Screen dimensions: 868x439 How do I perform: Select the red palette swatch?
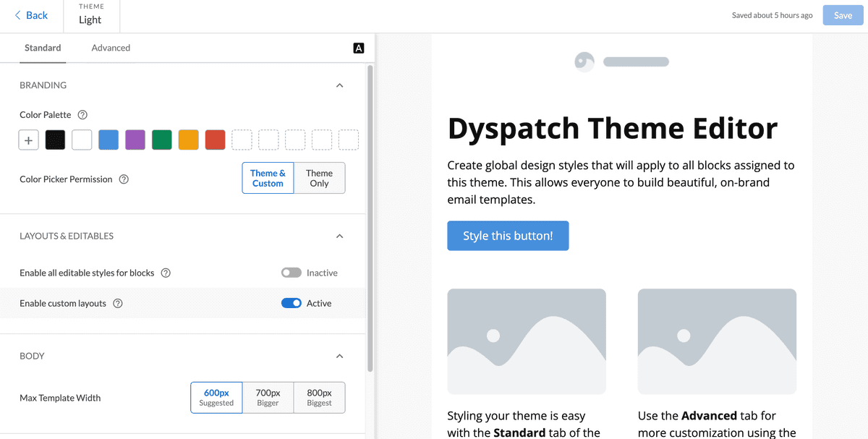(216, 140)
